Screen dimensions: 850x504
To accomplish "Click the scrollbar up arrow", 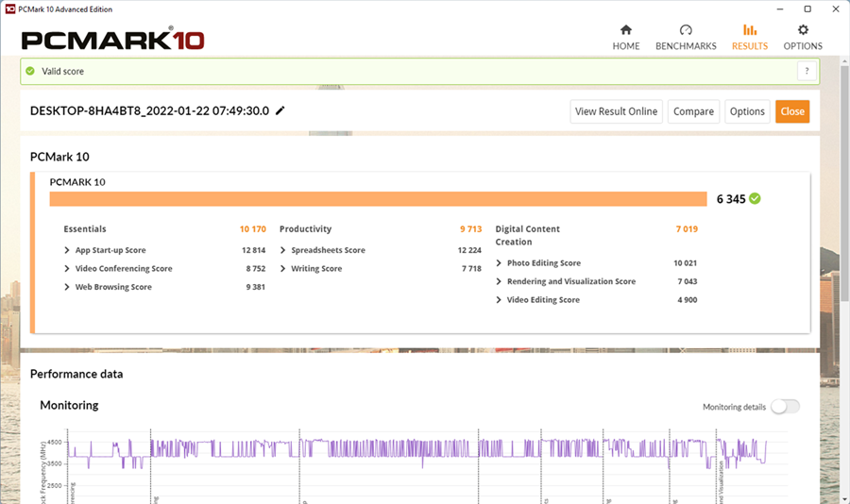I will [x=844, y=61].
